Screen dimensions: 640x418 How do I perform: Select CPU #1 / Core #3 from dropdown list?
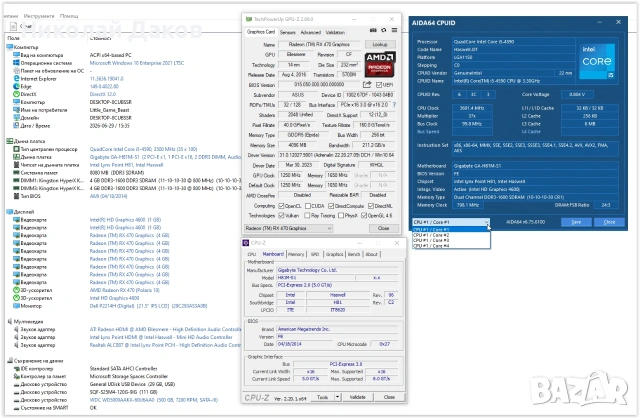tap(451, 241)
